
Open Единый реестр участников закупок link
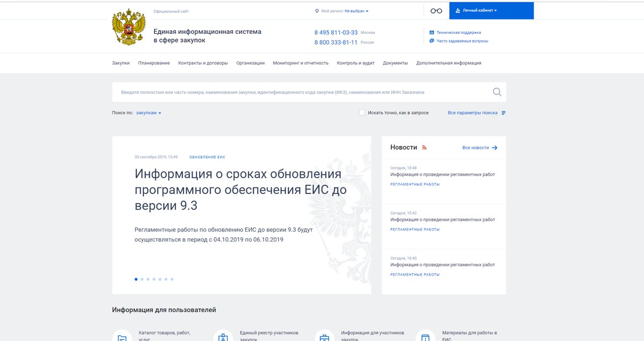(269, 336)
